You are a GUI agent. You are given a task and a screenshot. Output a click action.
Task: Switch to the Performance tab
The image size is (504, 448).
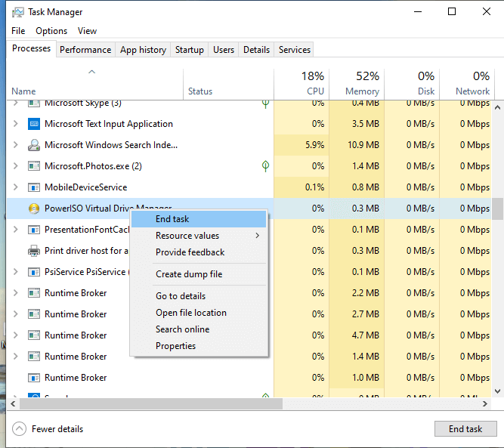tap(85, 50)
